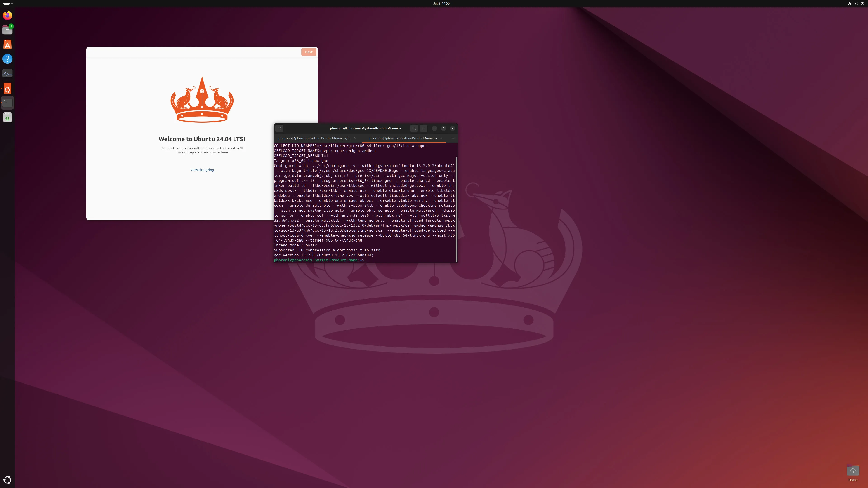Open System Monitor from the dock
The height and width of the screenshot is (488, 868).
(x=7, y=73)
